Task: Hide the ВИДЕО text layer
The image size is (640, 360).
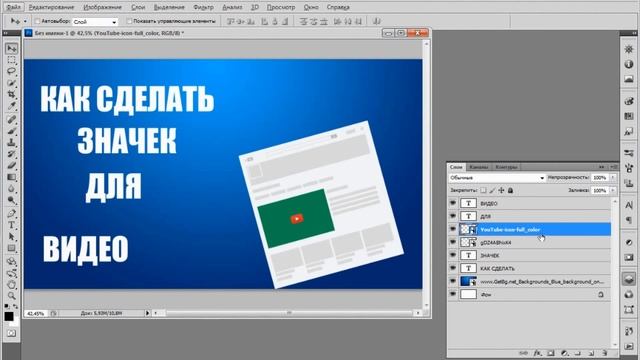Action: [453, 203]
